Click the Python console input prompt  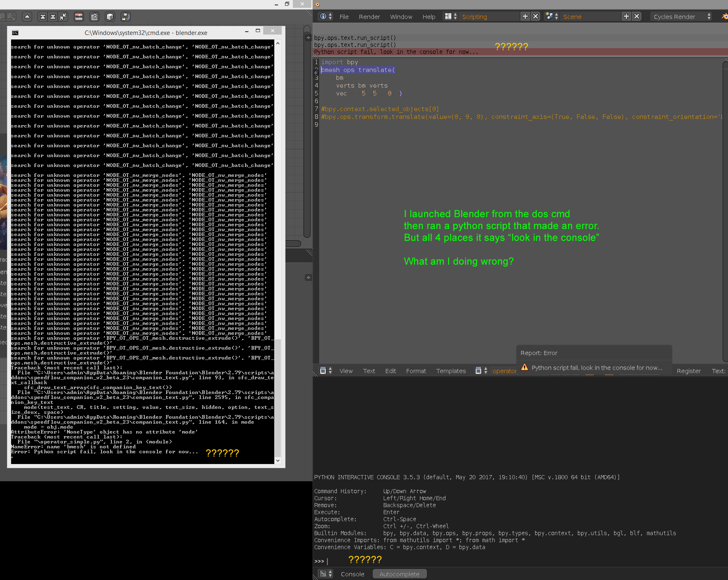pyautogui.click(x=328, y=561)
